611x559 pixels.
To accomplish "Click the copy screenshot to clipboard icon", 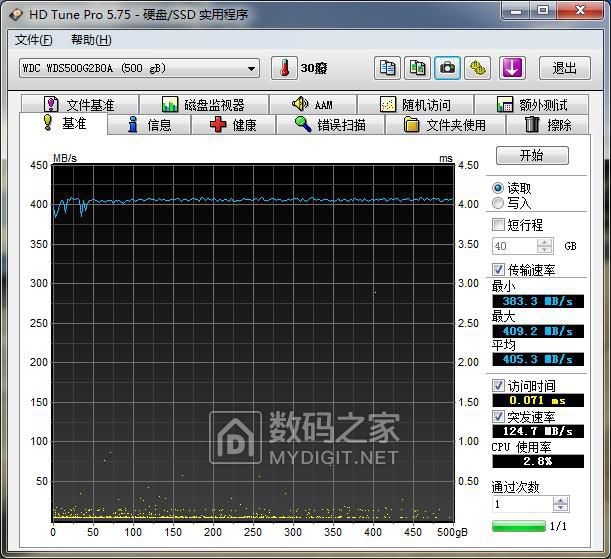I will (x=418, y=68).
